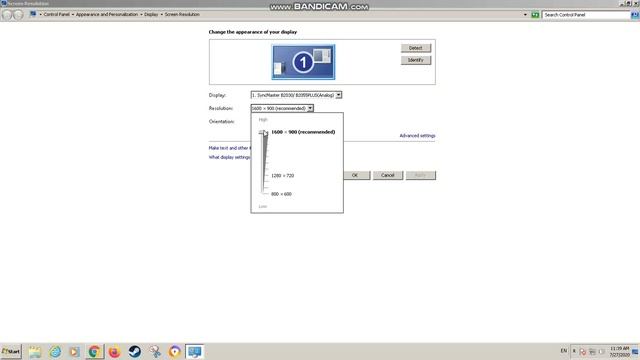The image size is (640, 360).
Task: Open the Snipping Tool scissors icon
Action: pyautogui.click(x=155, y=352)
